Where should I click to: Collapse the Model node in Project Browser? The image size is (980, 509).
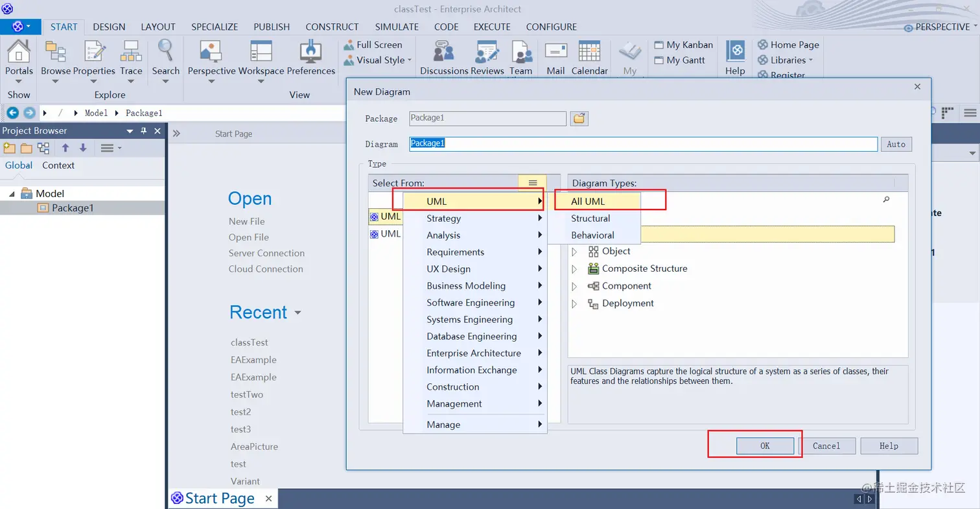pyautogui.click(x=12, y=194)
